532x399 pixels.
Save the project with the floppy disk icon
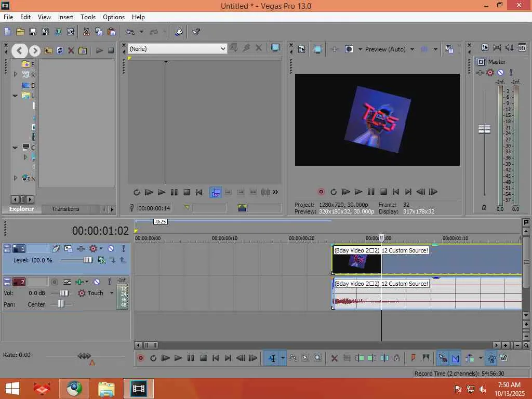coord(33,32)
